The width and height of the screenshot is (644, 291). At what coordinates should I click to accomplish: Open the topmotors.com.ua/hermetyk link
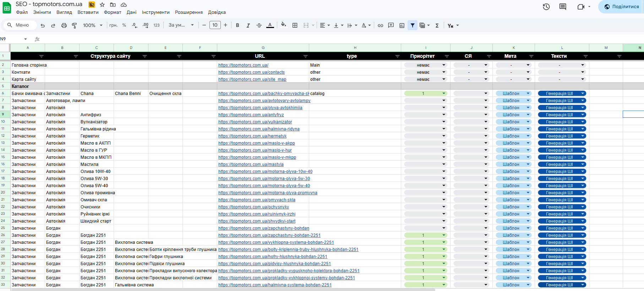point(252,136)
